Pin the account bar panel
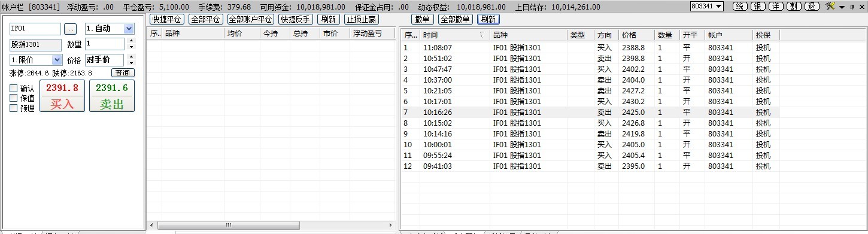This screenshot has height=234, width=868. [x=851, y=7]
